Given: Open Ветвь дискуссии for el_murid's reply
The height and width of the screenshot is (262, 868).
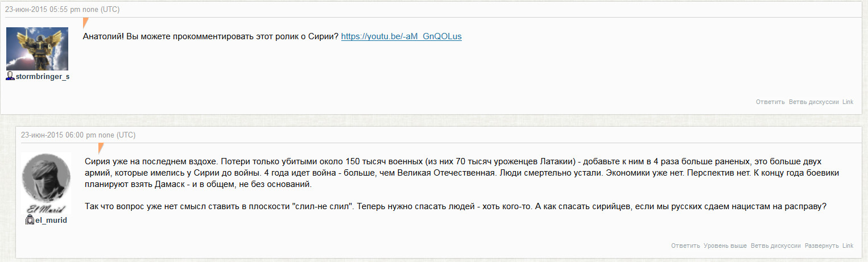Looking at the screenshot, I should coord(776,246).
